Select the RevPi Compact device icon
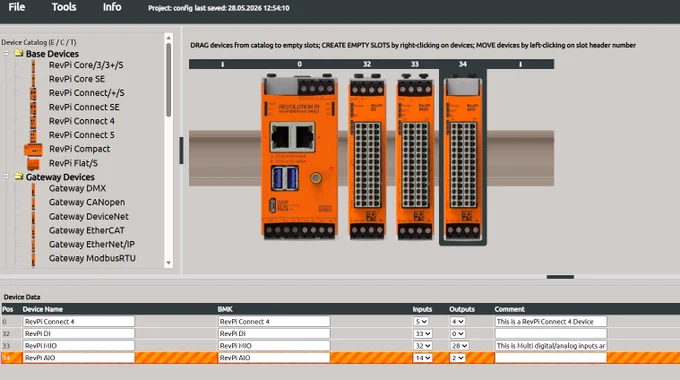Viewport: 680px width, 380px height. pyautogui.click(x=33, y=150)
